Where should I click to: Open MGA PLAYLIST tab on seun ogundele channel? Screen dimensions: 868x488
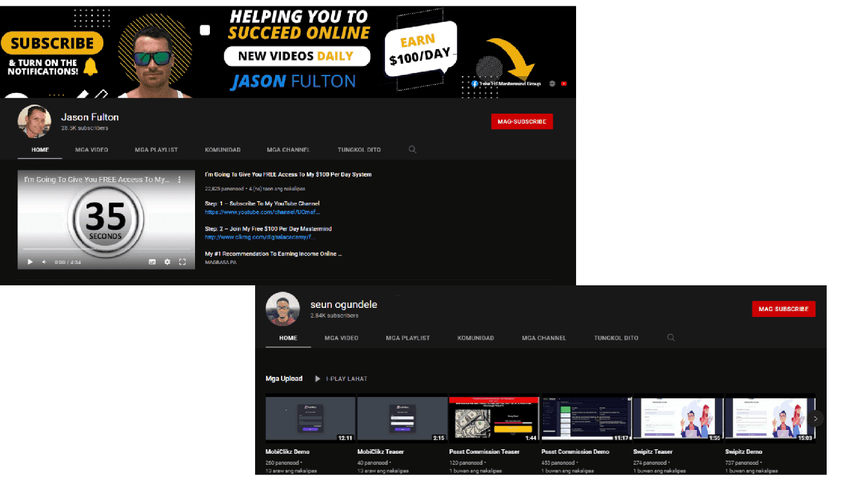408,338
